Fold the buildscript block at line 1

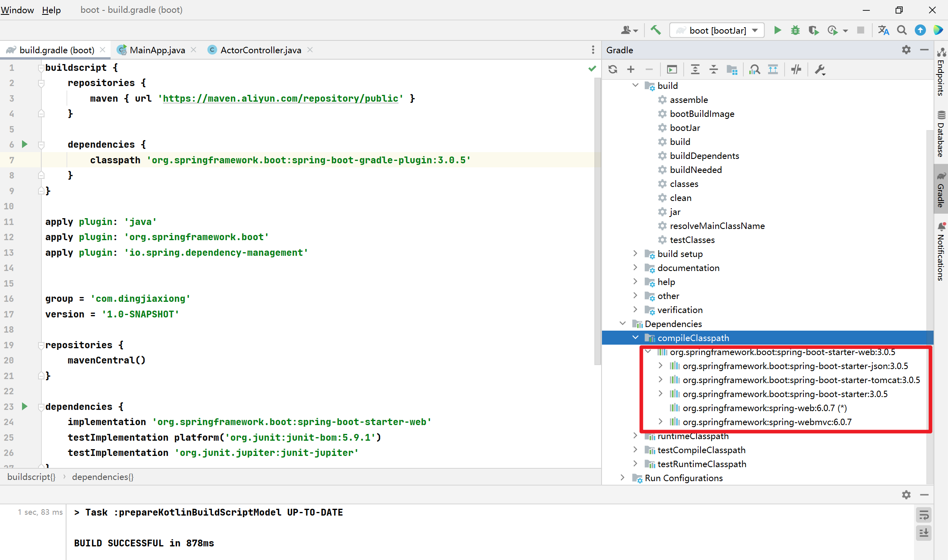pyautogui.click(x=40, y=68)
